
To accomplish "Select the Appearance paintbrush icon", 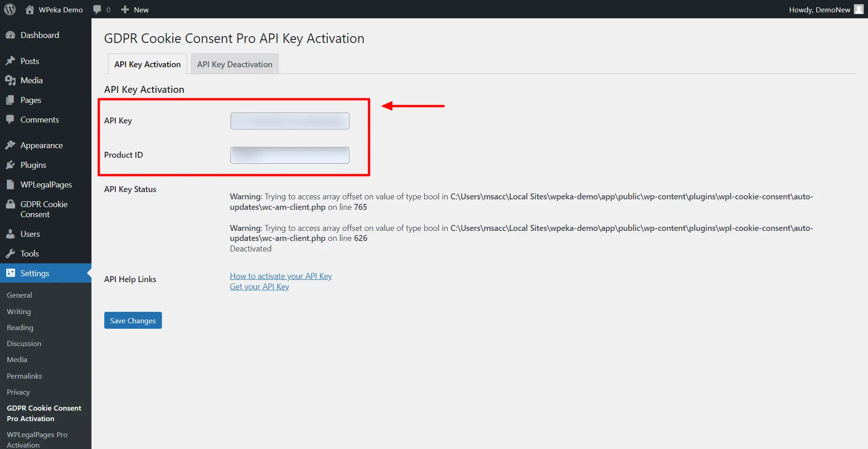I will (x=11, y=145).
